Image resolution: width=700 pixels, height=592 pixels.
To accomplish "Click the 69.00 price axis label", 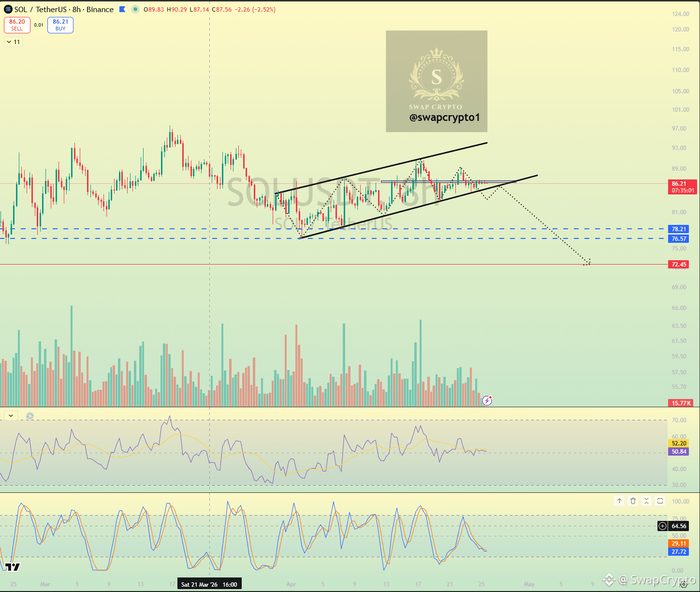I will click(x=679, y=287).
